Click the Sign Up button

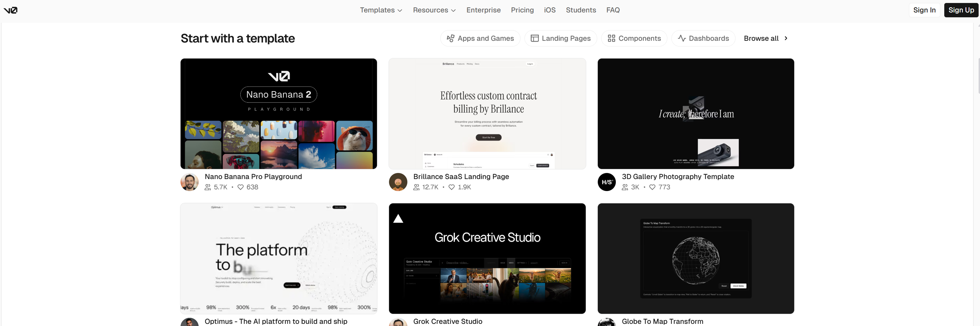pyautogui.click(x=961, y=10)
